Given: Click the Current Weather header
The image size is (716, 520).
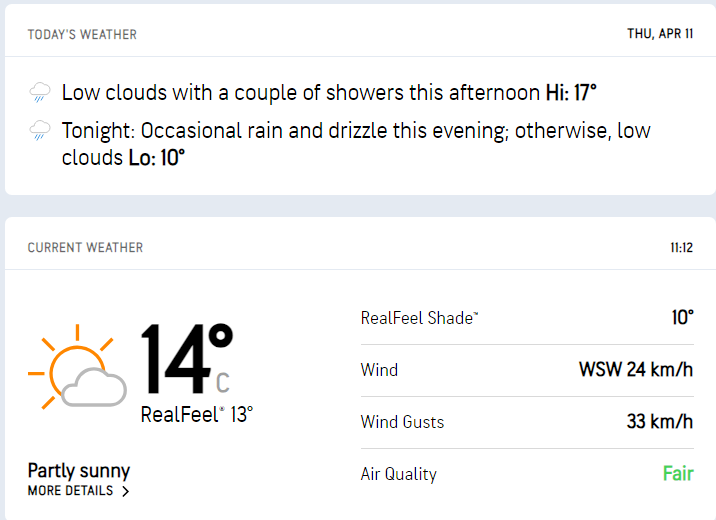Looking at the screenshot, I should tap(85, 247).
